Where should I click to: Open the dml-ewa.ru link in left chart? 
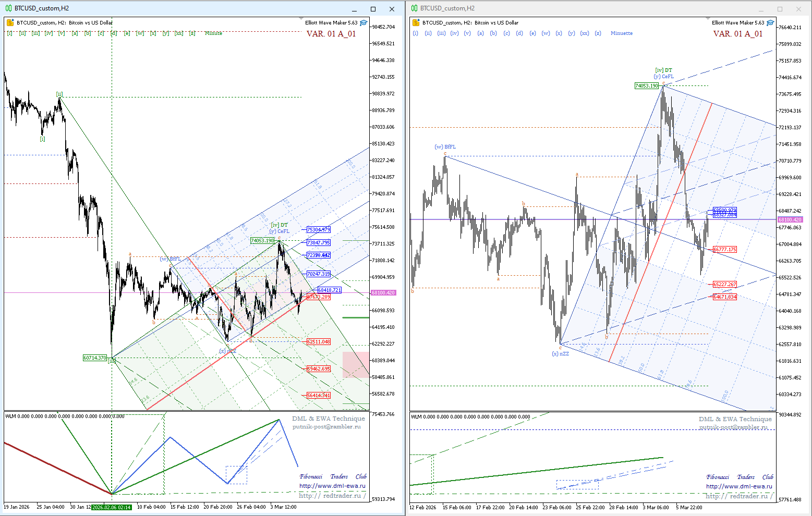point(332,486)
